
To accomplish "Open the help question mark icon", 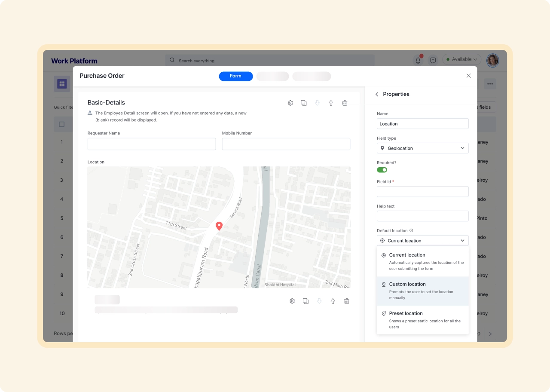I will pos(433,60).
